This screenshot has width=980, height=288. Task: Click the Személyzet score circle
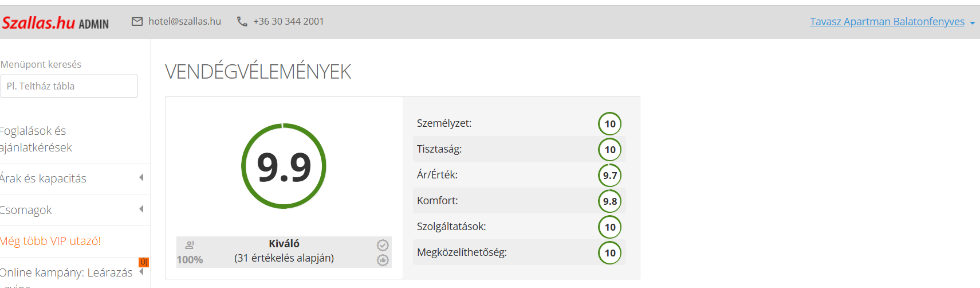pyautogui.click(x=609, y=123)
